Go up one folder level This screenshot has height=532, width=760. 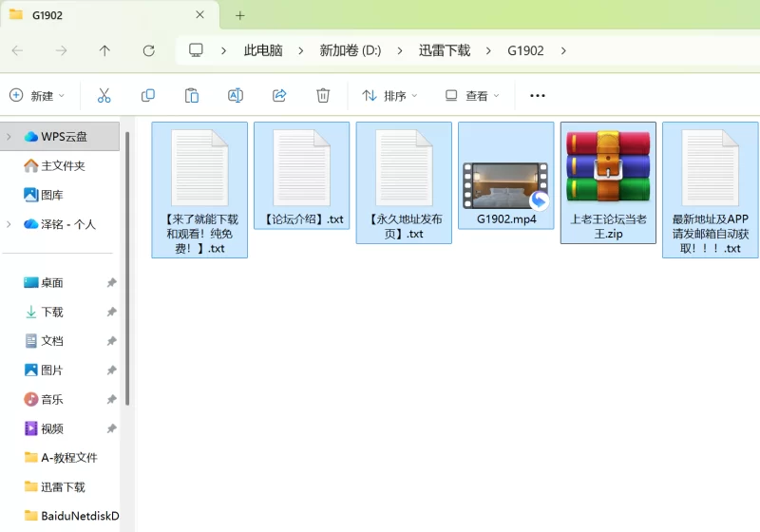click(x=104, y=50)
